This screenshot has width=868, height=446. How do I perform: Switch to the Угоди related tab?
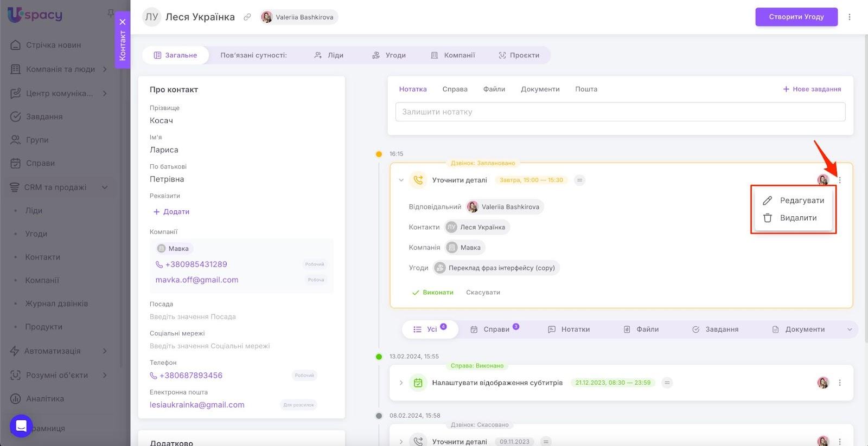[389, 55]
